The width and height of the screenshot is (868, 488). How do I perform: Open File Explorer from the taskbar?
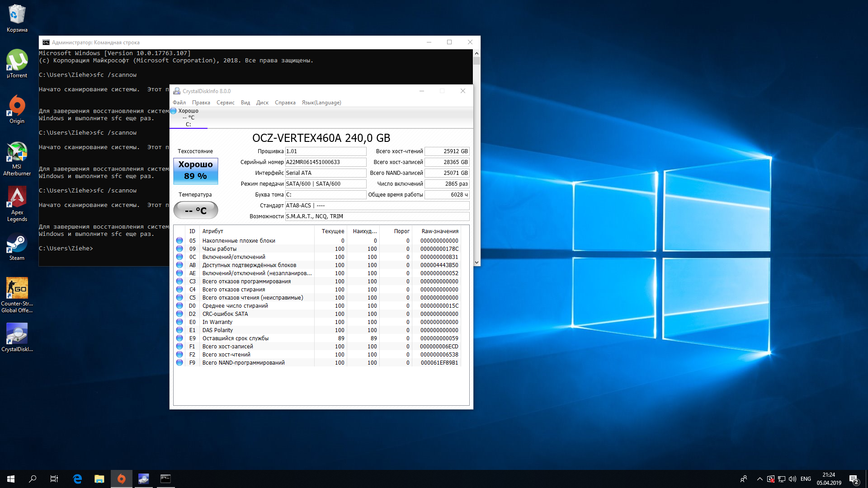pos(99,479)
